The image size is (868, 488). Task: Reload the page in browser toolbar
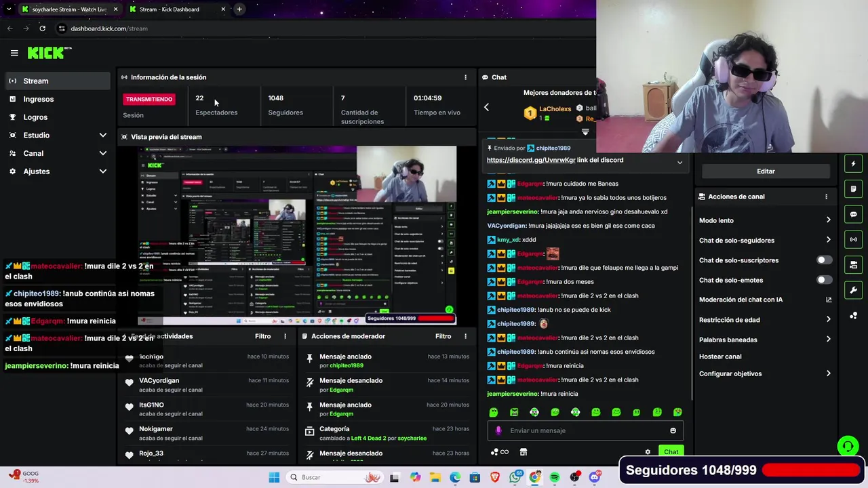tap(42, 28)
